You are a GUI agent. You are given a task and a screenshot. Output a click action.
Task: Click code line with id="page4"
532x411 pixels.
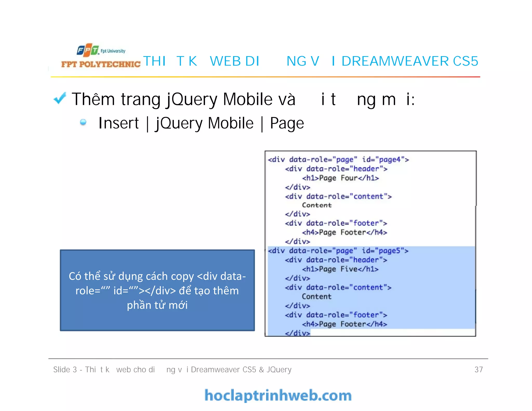[338, 159]
